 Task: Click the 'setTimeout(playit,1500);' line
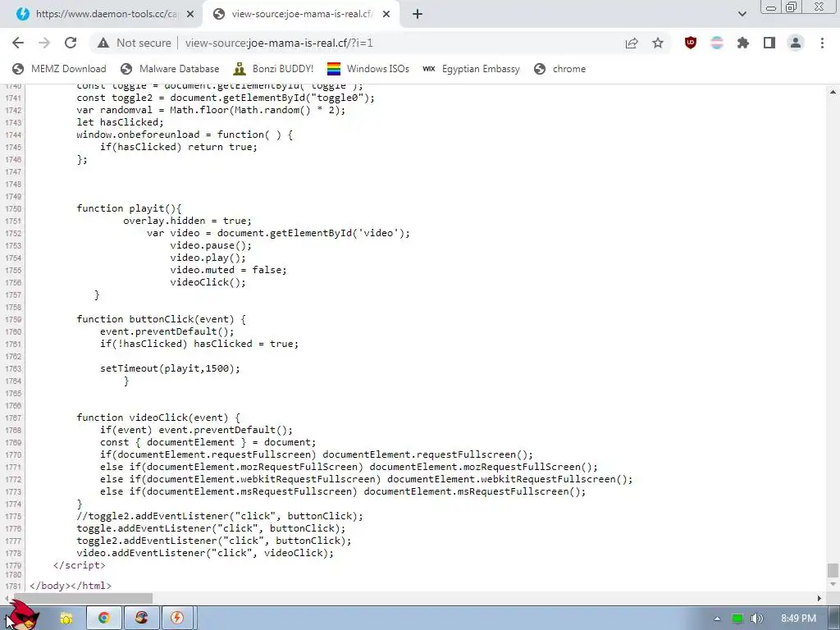click(170, 368)
